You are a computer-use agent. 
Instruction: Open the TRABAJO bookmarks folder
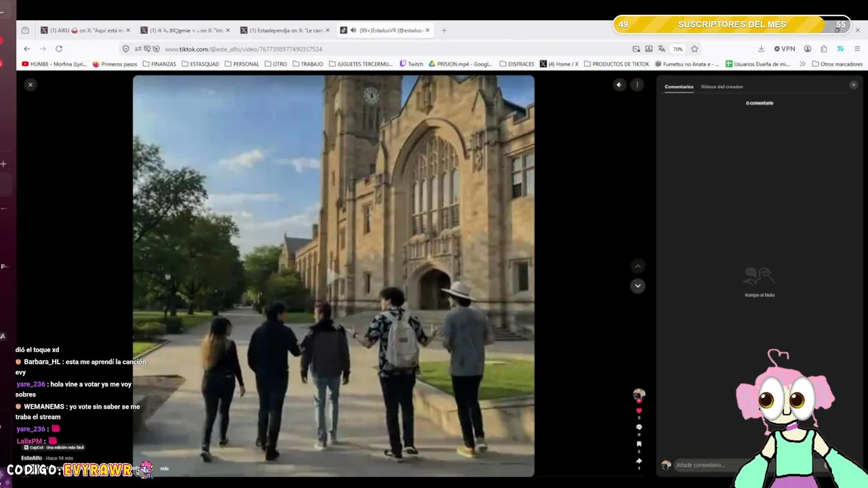coord(308,64)
